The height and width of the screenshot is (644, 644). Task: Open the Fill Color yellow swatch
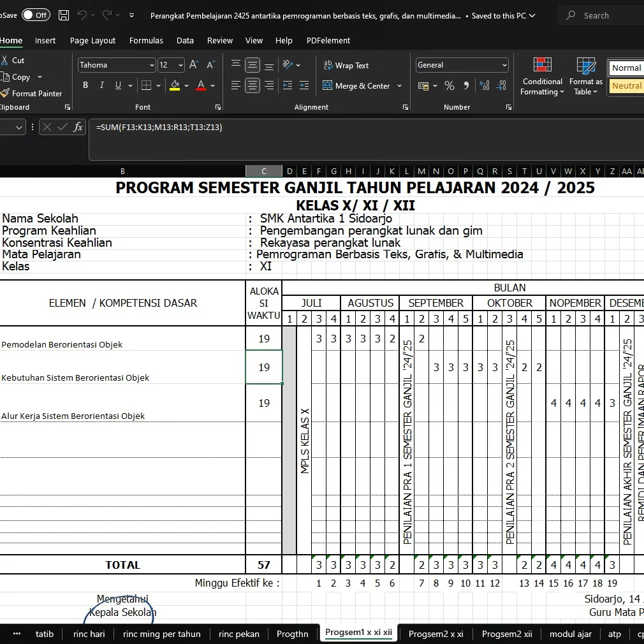[x=173, y=85]
